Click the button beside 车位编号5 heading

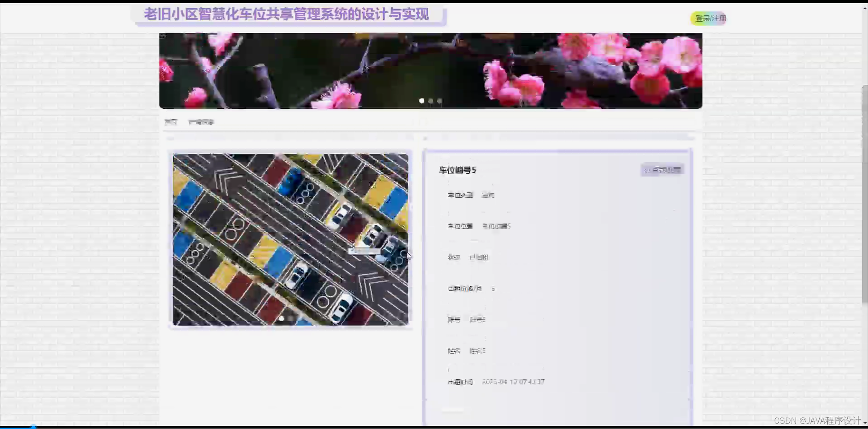pyautogui.click(x=662, y=170)
